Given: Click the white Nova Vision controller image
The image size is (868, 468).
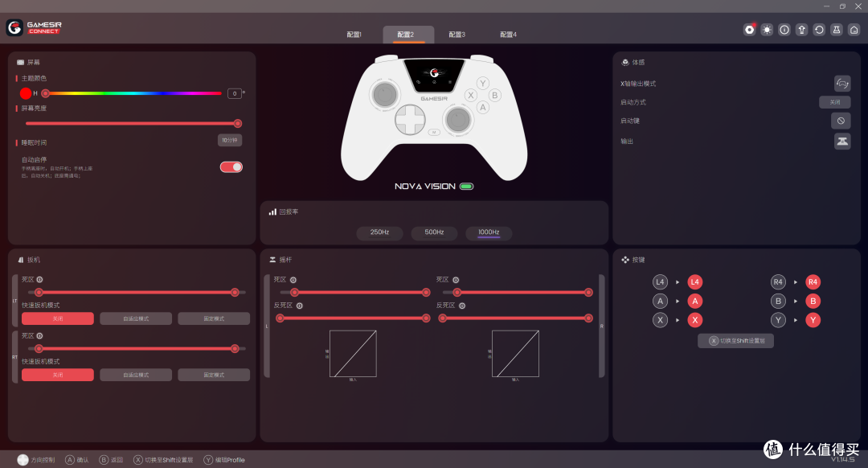Looking at the screenshot, I should point(434,117).
